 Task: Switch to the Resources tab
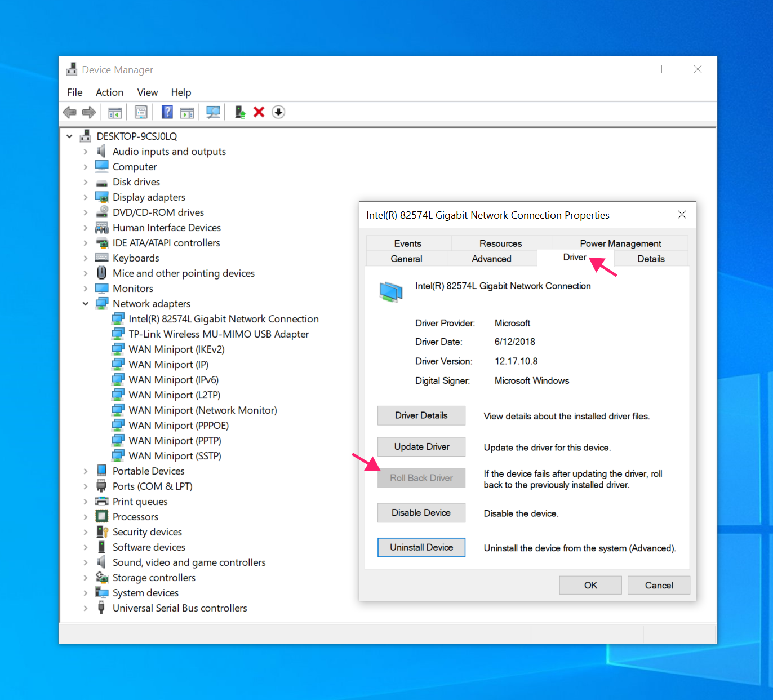tap(501, 243)
